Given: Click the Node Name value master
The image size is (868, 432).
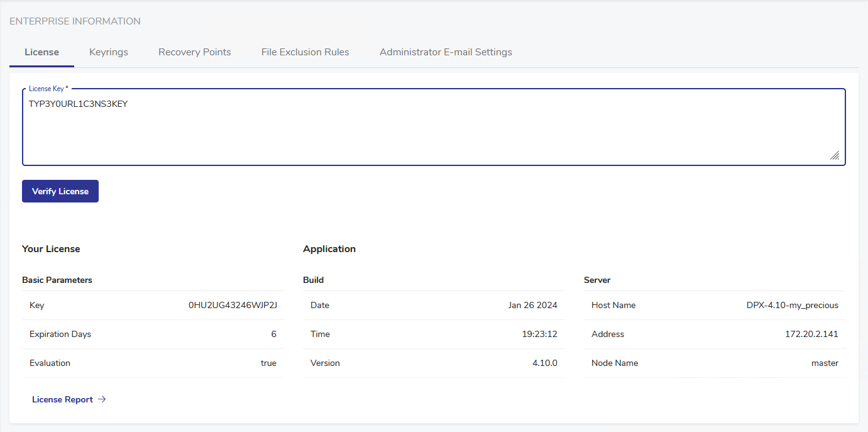Looking at the screenshot, I should coord(825,363).
